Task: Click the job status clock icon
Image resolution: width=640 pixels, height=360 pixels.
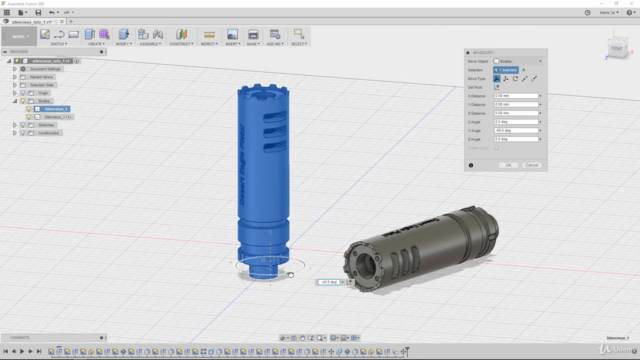Action: pos(587,13)
